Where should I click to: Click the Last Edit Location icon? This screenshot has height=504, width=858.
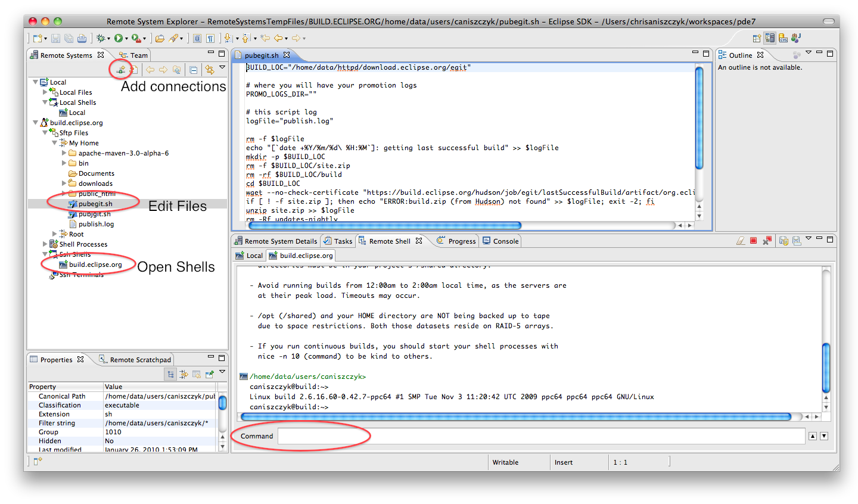pos(265,38)
